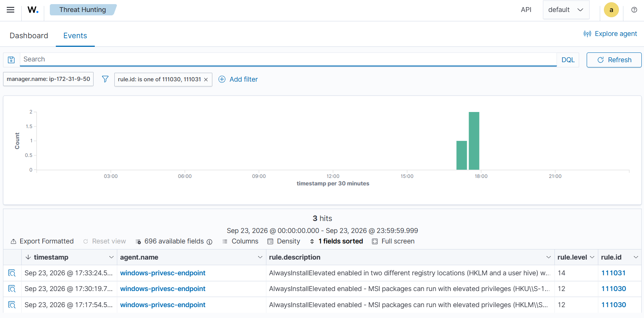Image resolution: width=644 pixels, height=318 pixels.
Task: Open the default index pattern dropdown
Action: 566,10
